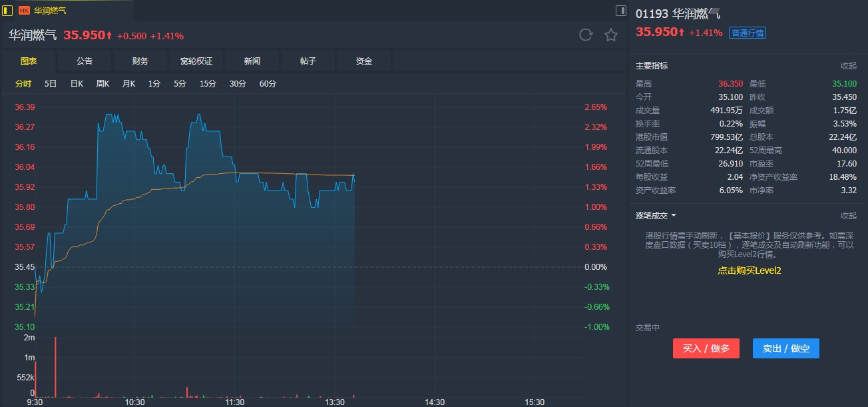Click the 点击购买Level2 link
The image size is (868, 407).
pos(749,270)
